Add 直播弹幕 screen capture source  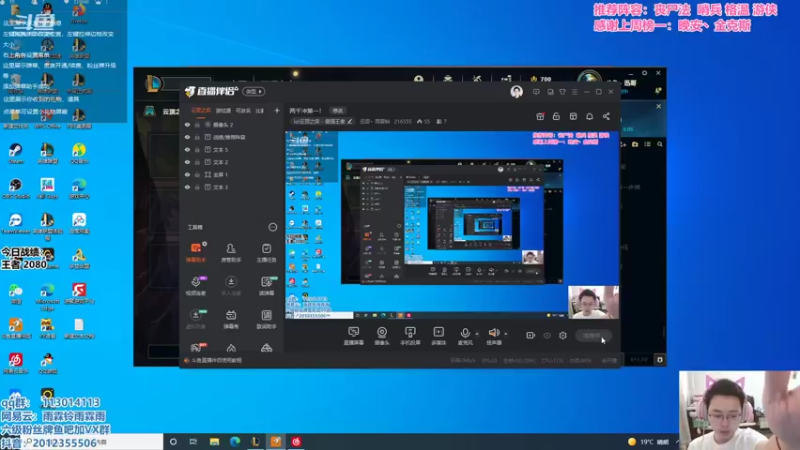354,336
